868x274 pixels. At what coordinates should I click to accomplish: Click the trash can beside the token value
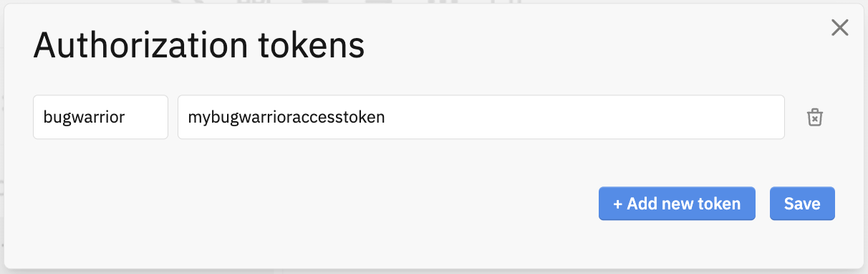click(815, 118)
